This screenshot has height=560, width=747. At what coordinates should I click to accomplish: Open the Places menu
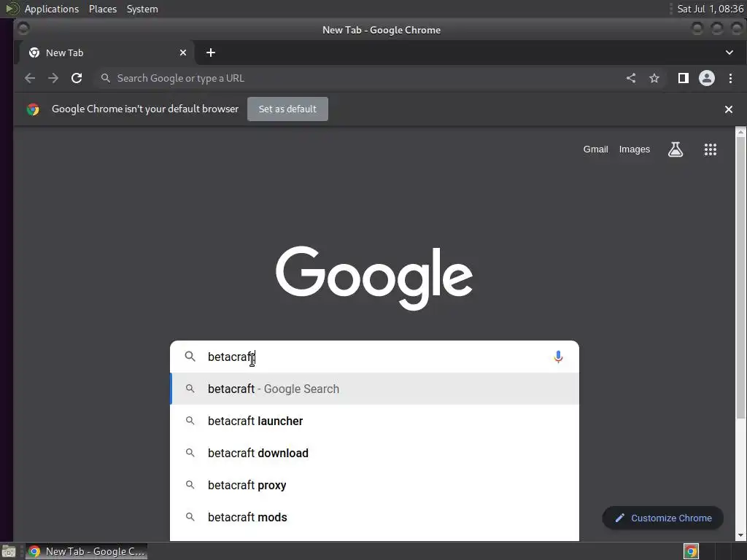click(x=103, y=9)
